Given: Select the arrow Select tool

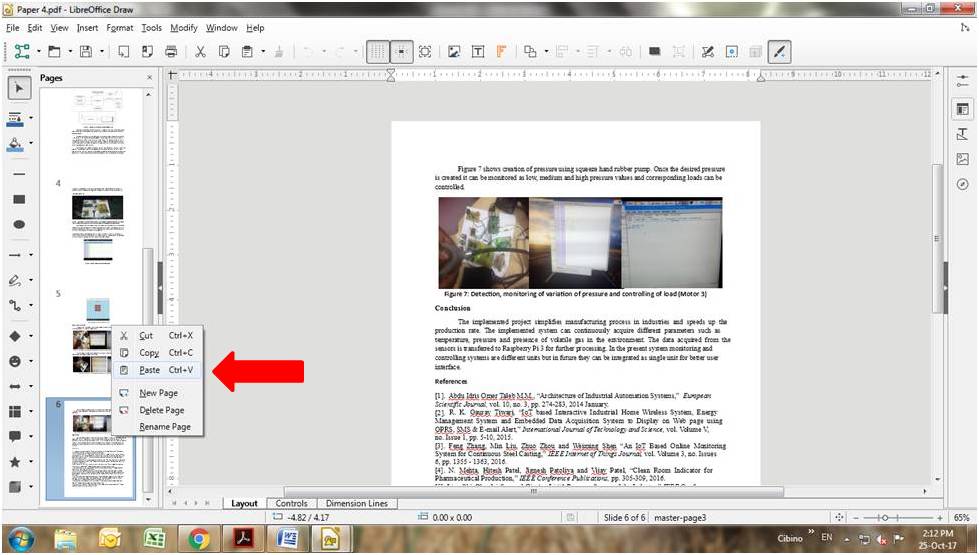Looking at the screenshot, I should coord(19,89).
